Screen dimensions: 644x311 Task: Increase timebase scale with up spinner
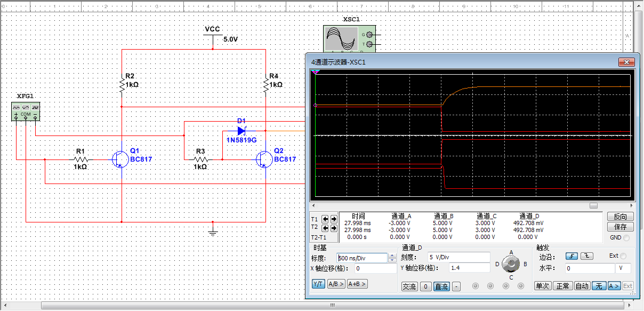(392, 256)
